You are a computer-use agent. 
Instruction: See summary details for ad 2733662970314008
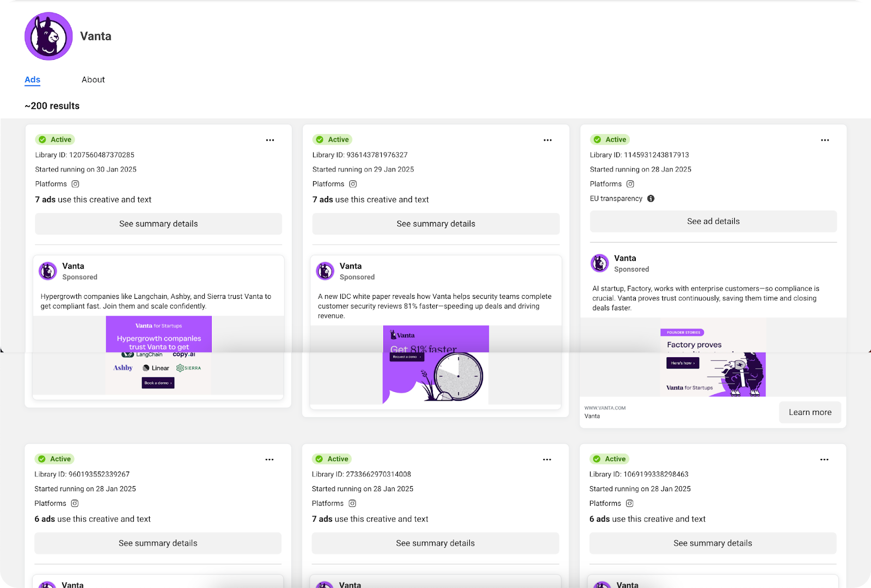(436, 543)
